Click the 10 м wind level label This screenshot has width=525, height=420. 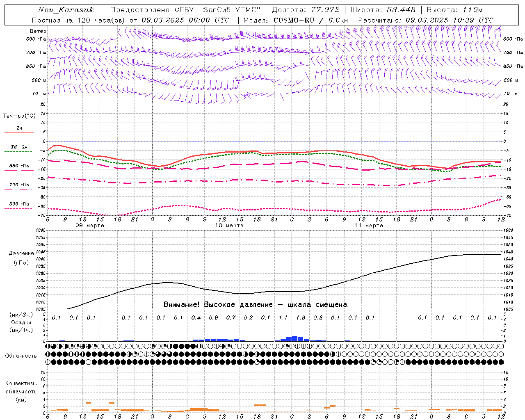39,94
